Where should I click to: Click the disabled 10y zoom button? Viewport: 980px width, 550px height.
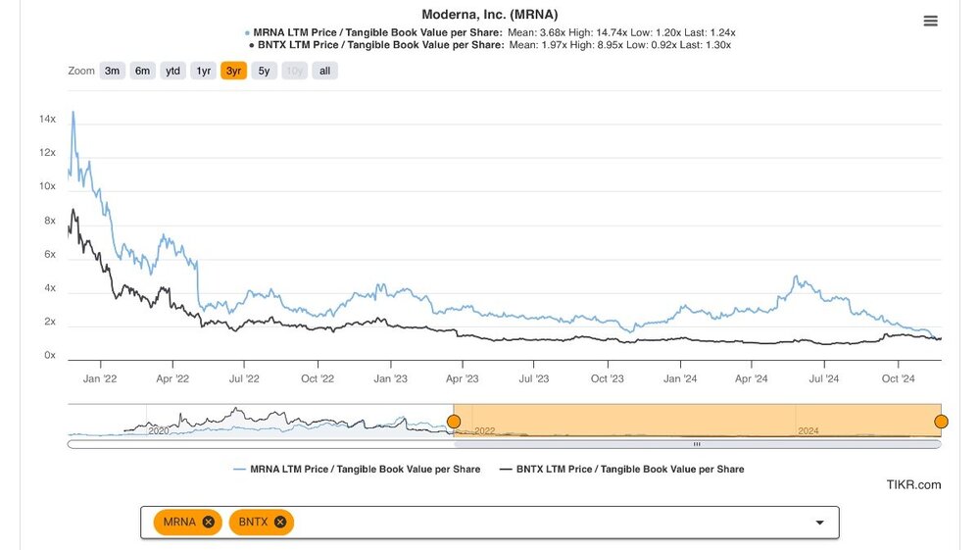pos(294,71)
